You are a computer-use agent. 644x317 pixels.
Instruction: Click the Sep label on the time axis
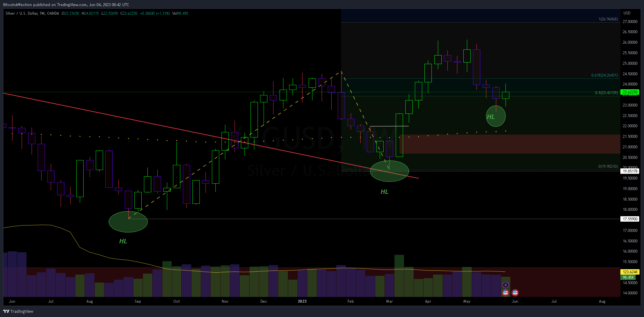(x=138, y=301)
